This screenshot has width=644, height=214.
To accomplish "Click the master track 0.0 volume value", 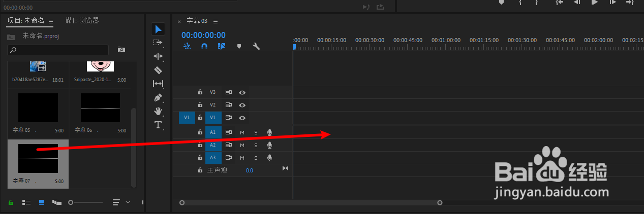I will click(250, 170).
